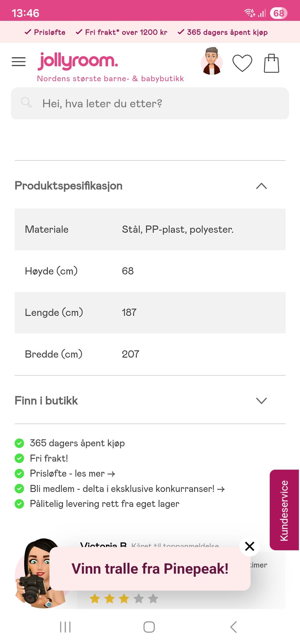The image size is (300, 644).
Task: Tap the search magnifier icon
Action: pyautogui.click(x=26, y=103)
